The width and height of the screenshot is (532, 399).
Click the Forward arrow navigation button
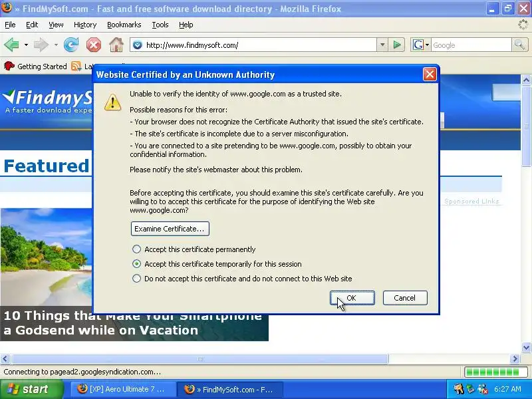click(x=41, y=45)
